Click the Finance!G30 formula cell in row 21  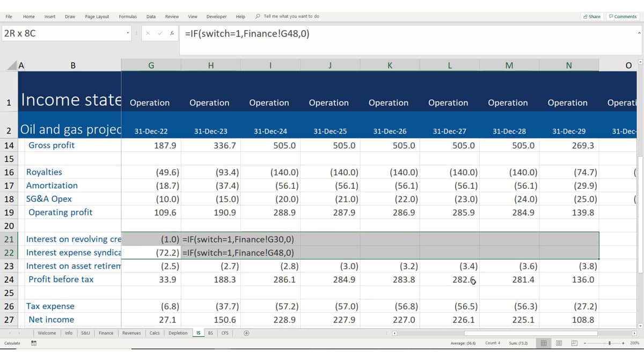point(238,239)
